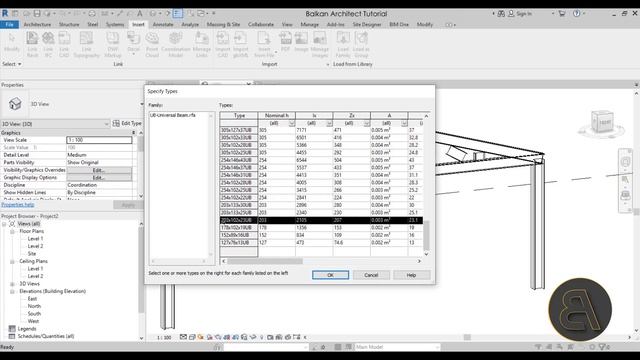Click the View Scale 1 : 100 field
Image resolution: width=640 pixels, height=360 pixels.
[x=99, y=140]
